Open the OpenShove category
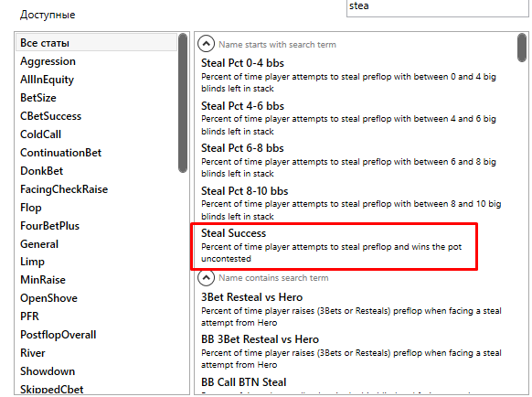This screenshot has height=397, width=532. [x=48, y=298]
